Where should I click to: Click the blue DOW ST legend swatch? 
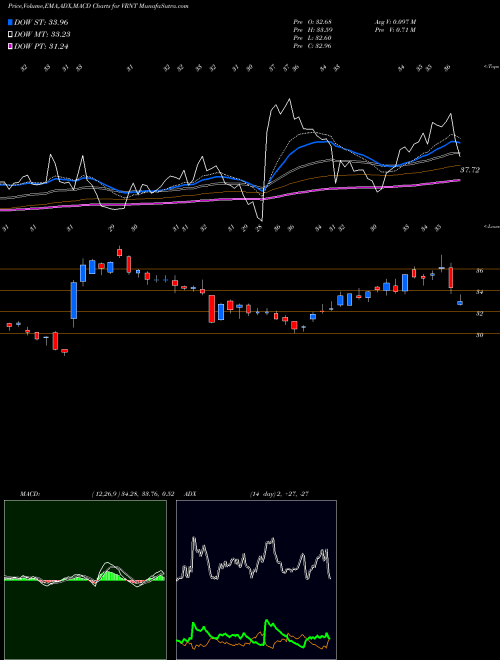point(11,22)
